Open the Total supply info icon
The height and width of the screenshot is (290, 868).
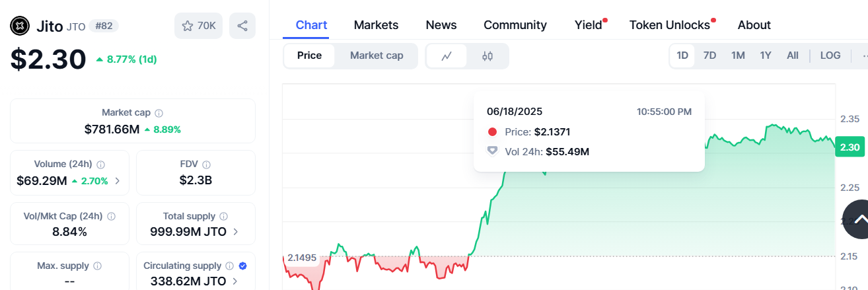224,216
